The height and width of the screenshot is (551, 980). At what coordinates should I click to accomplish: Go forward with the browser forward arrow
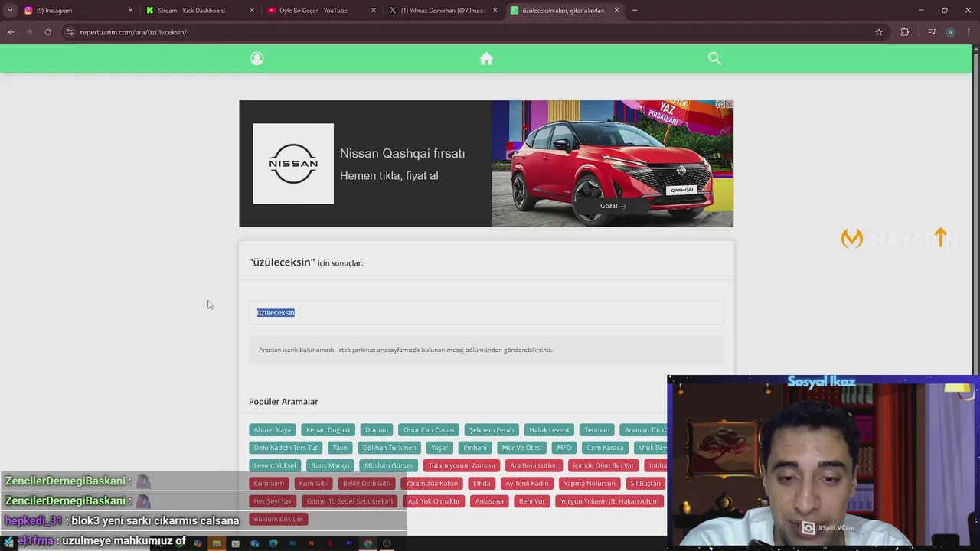(29, 32)
